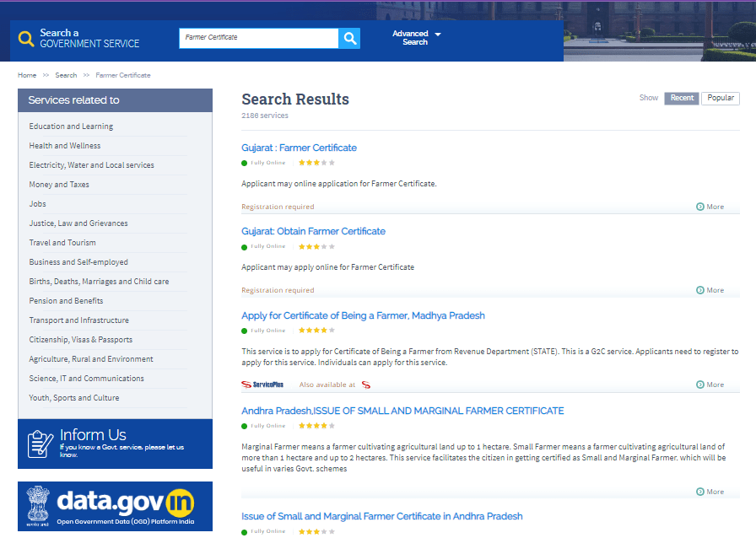Image resolution: width=756 pixels, height=538 pixels.
Task: Select Agriculture, Rural and Environment category
Action: [91, 359]
